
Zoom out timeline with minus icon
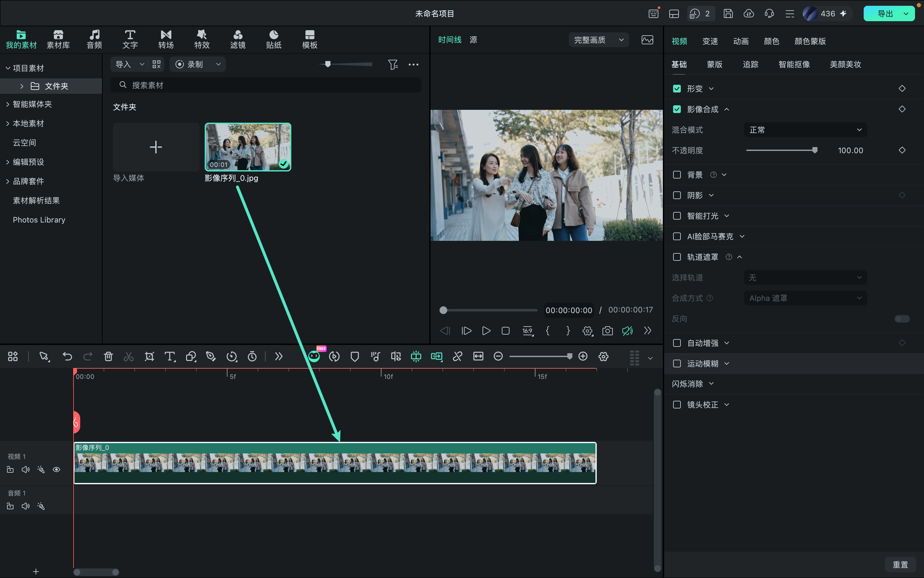(498, 356)
